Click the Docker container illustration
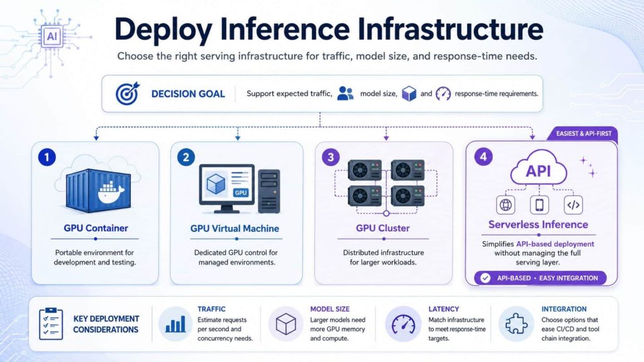 point(99,190)
